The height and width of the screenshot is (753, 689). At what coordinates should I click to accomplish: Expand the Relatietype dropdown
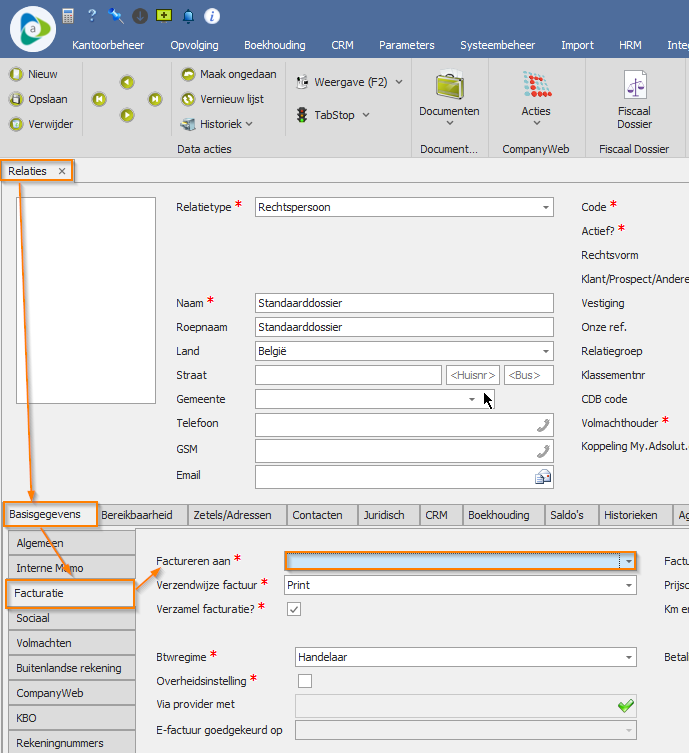pos(545,208)
